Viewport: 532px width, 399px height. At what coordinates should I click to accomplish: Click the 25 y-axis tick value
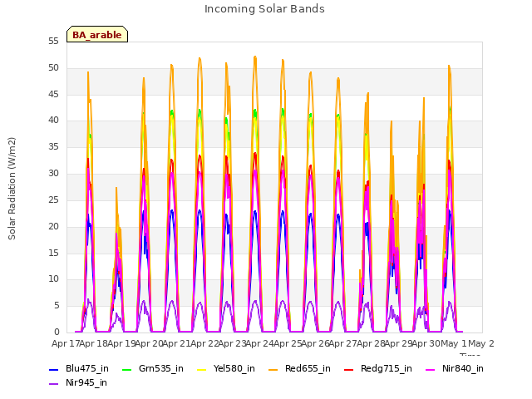point(53,199)
